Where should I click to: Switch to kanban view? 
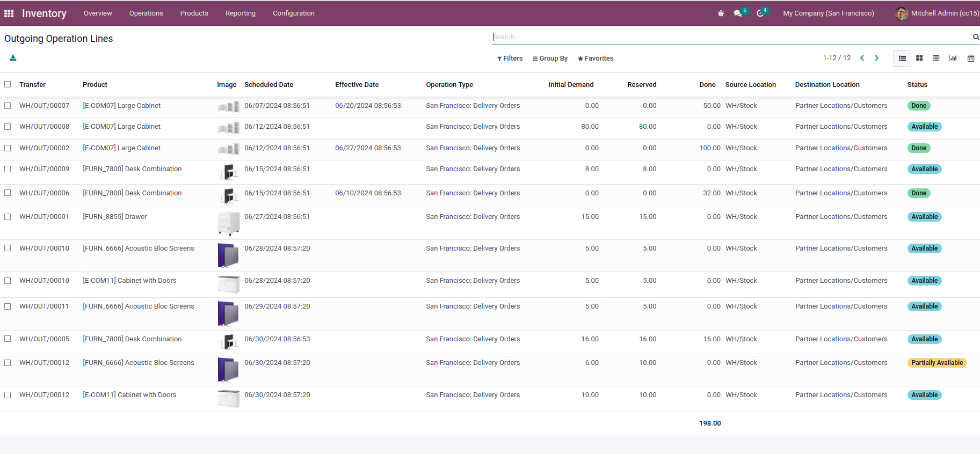point(919,58)
